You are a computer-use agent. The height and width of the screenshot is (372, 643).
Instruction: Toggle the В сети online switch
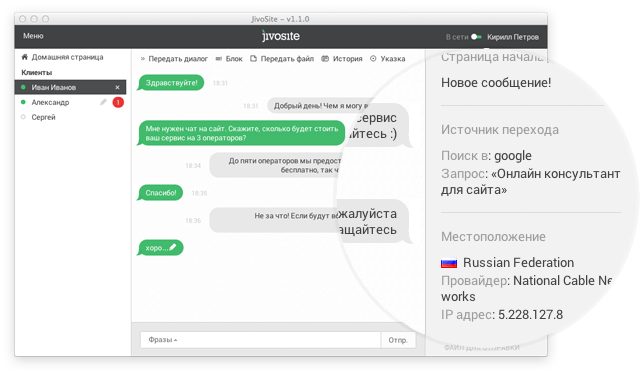(x=476, y=37)
